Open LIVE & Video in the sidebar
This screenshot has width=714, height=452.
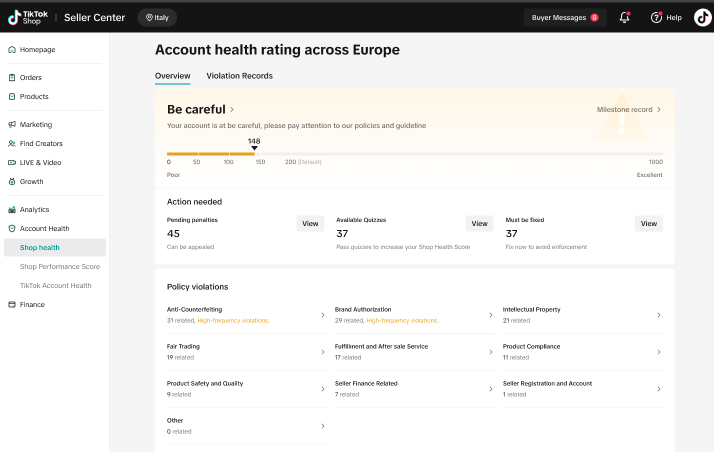[x=40, y=162]
